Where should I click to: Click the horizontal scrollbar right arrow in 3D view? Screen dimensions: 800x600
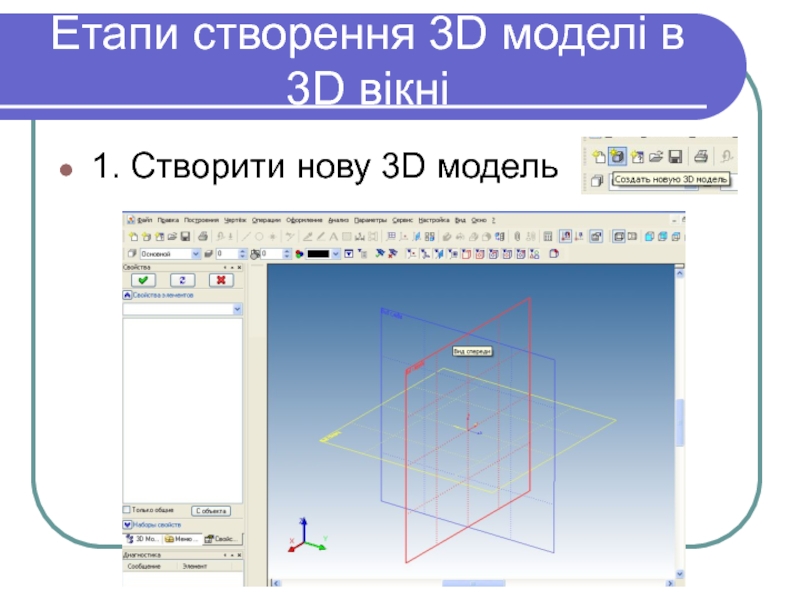coord(670,583)
